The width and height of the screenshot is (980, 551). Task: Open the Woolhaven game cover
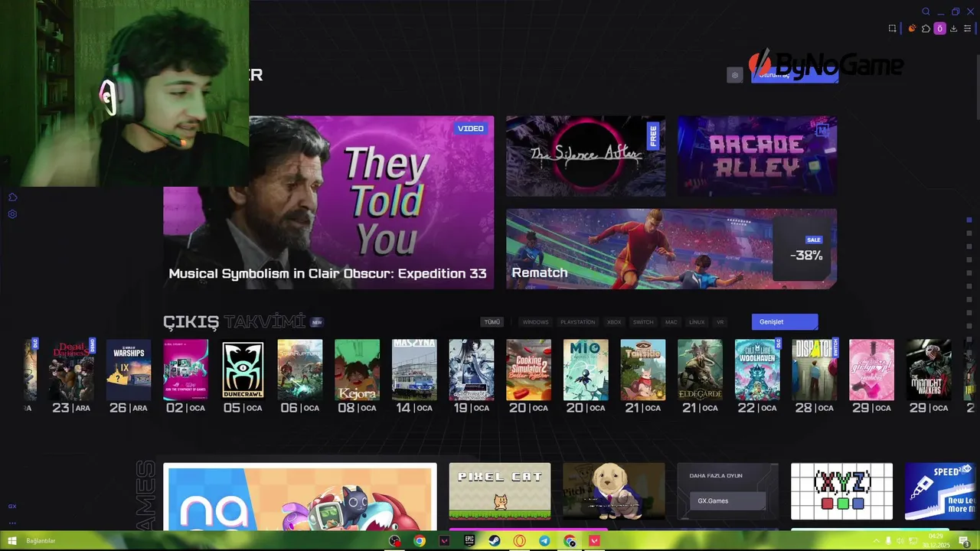[757, 370]
